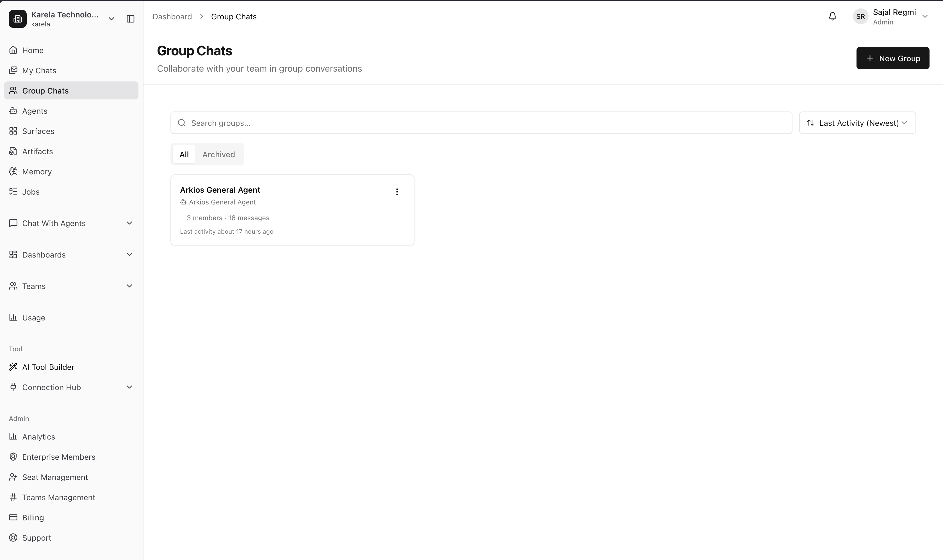Click the Analytics chart icon
The height and width of the screenshot is (560, 943).
(x=13, y=437)
